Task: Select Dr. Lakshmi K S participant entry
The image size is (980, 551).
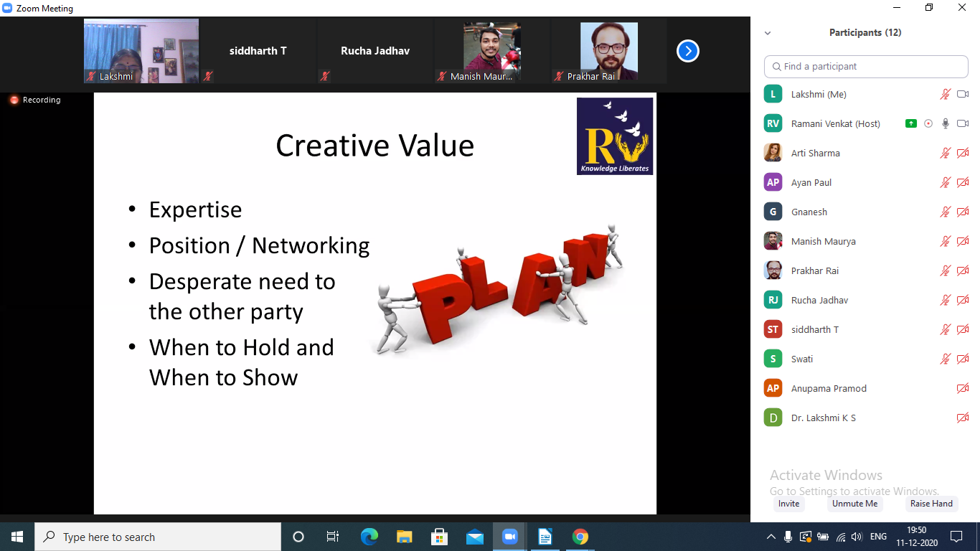Action: (823, 418)
